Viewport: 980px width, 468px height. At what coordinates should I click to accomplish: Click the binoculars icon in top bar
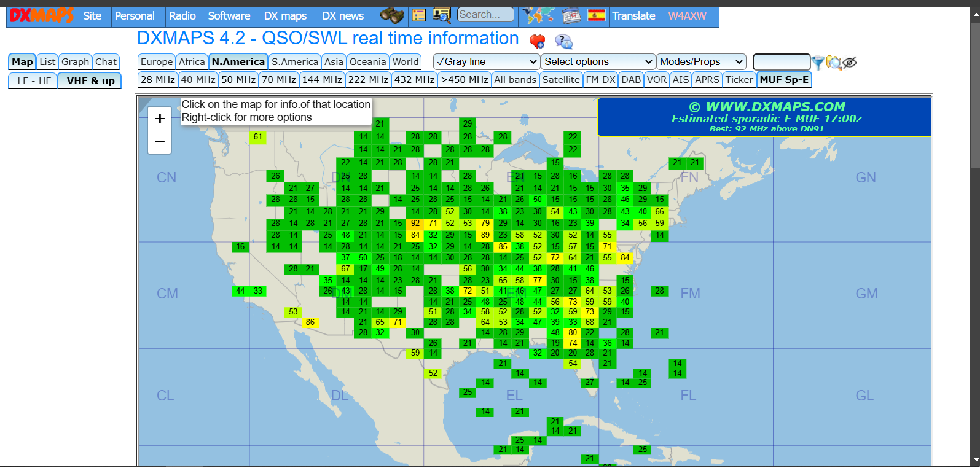pos(391,15)
